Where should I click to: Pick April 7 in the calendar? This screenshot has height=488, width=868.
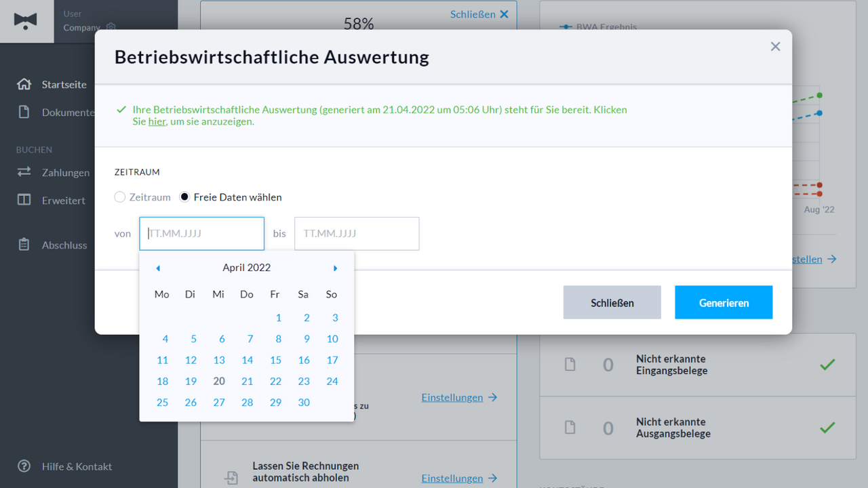(x=250, y=339)
